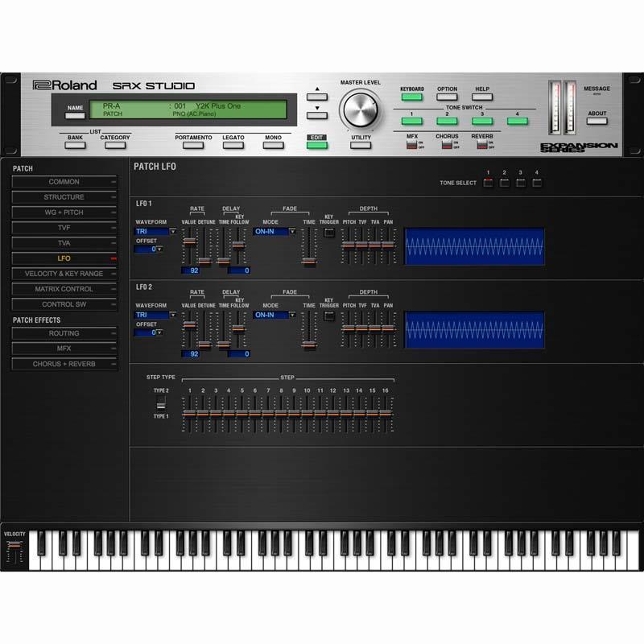
Task: Open the OPTION button
Action: (x=447, y=97)
